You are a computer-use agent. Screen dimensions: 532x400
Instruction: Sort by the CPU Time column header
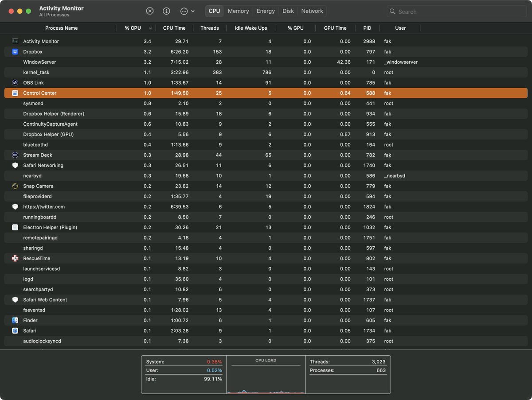click(x=174, y=28)
